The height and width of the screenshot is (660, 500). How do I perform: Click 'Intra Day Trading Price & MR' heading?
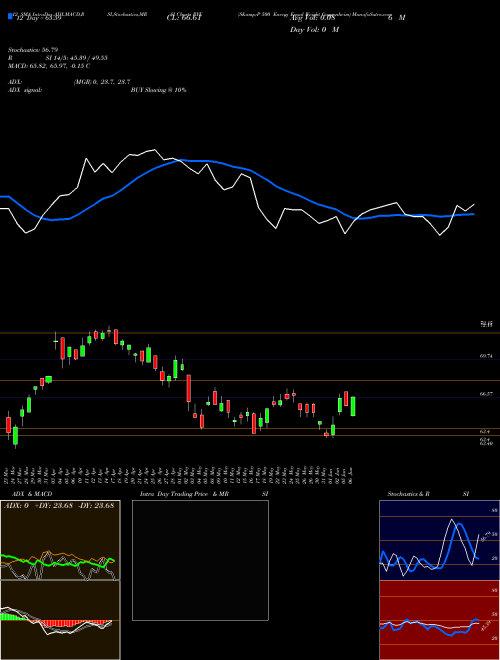(x=185, y=494)
